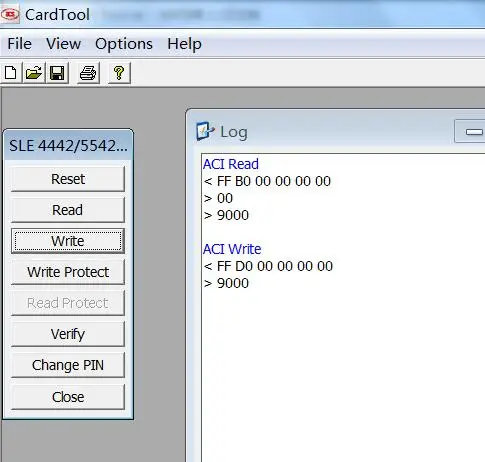Click the Print toolbar icon

click(x=88, y=72)
